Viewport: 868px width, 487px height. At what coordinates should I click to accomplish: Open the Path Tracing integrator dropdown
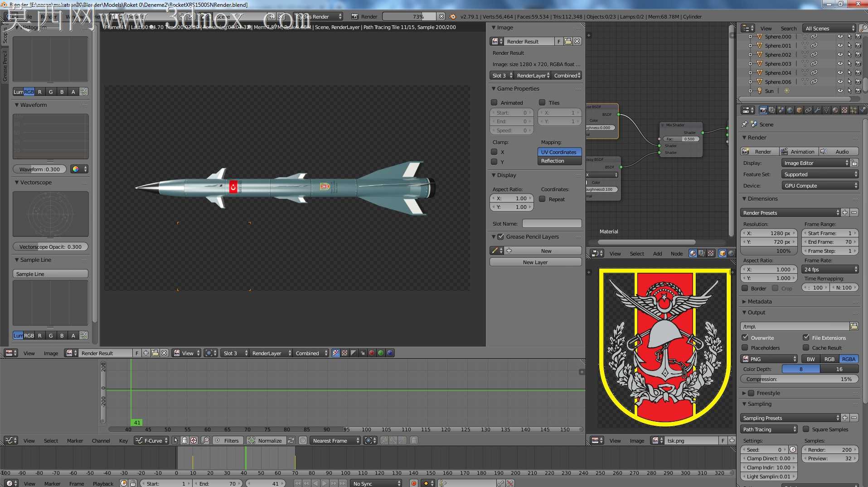coord(769,429)
